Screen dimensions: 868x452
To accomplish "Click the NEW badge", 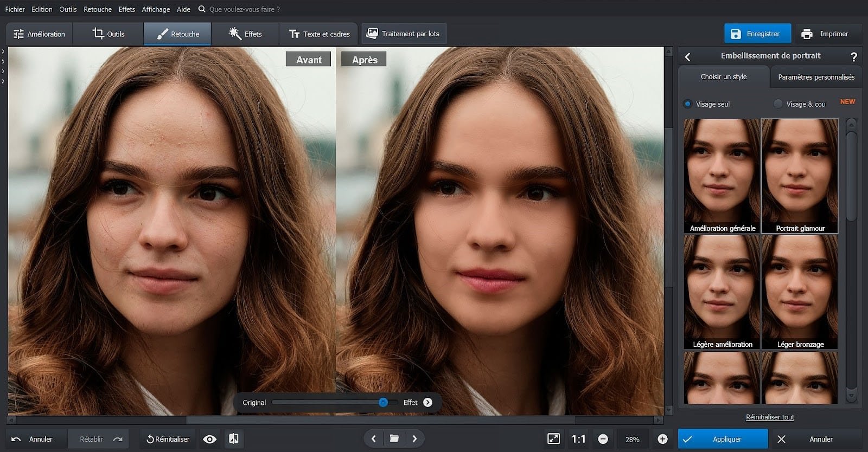I will [x=847, y=101].
